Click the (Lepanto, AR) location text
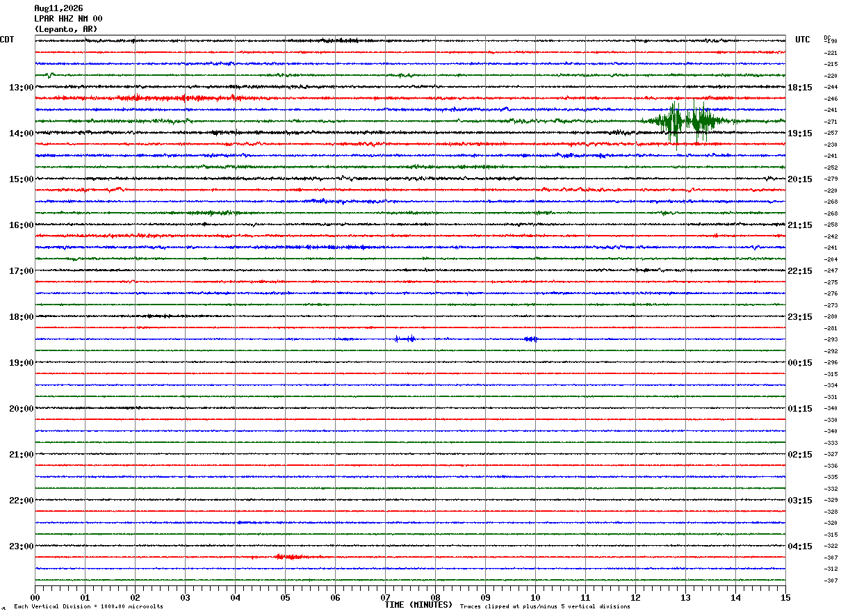 point(66,29)
